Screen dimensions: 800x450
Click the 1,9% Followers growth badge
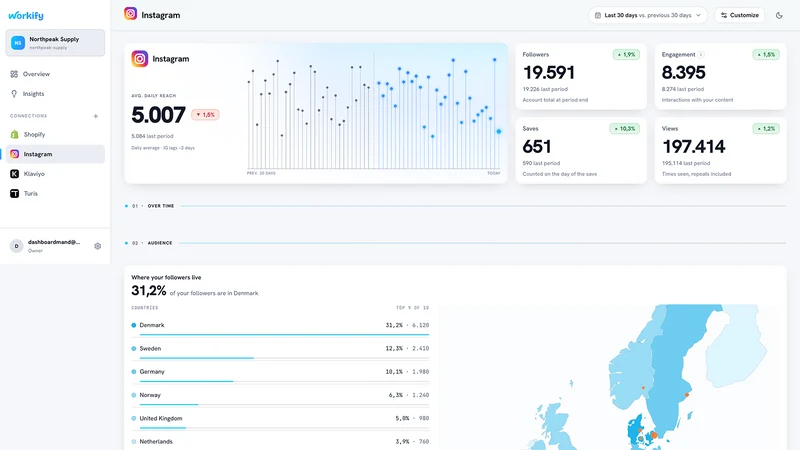(x=626, y=55)
